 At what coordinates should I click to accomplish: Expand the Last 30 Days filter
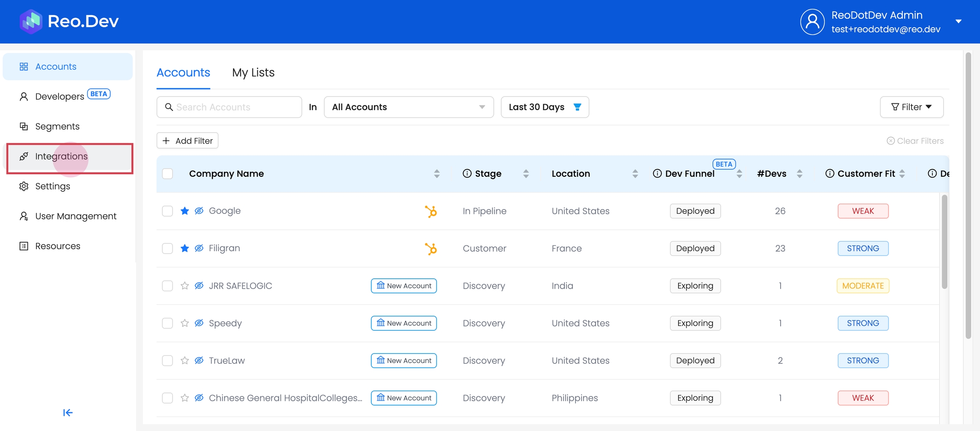[544, 107]
